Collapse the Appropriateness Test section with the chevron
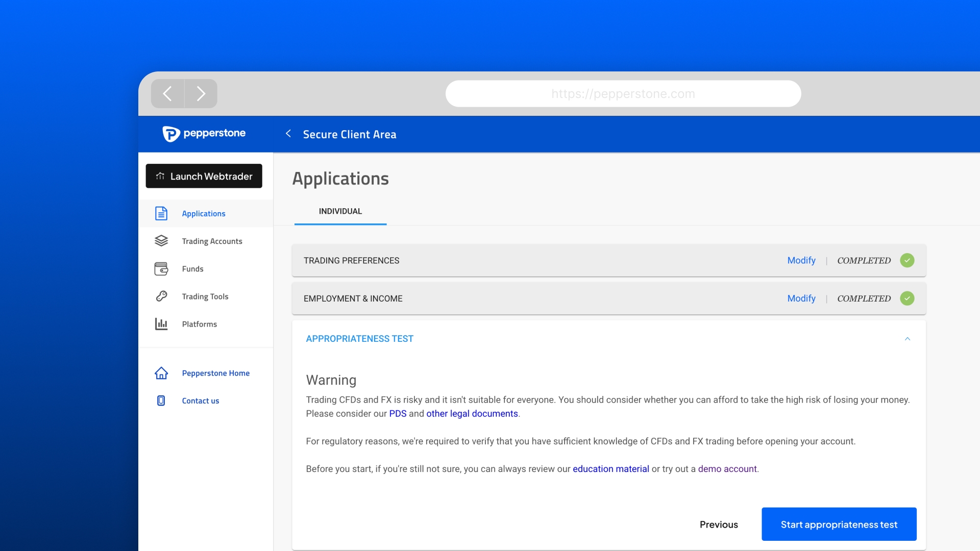980x551 pixels. pyautogui.click(x=908, y=339)
